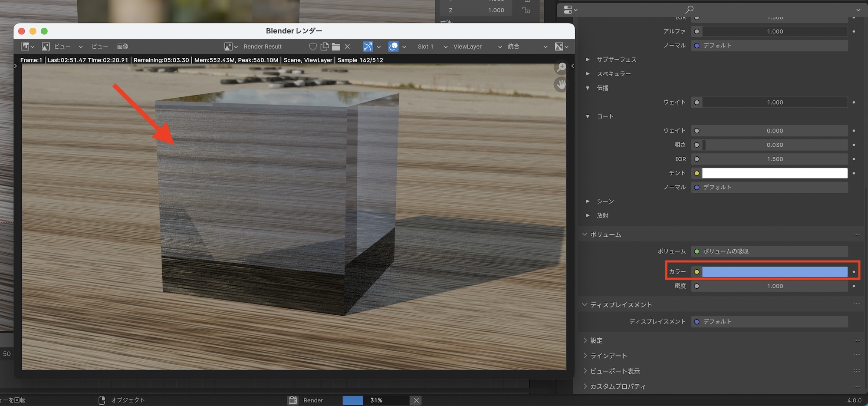Viewport: 868px width, 406px height.
Task: Click the zoom magnifier in render view
Action: click(x=561, y=67)
